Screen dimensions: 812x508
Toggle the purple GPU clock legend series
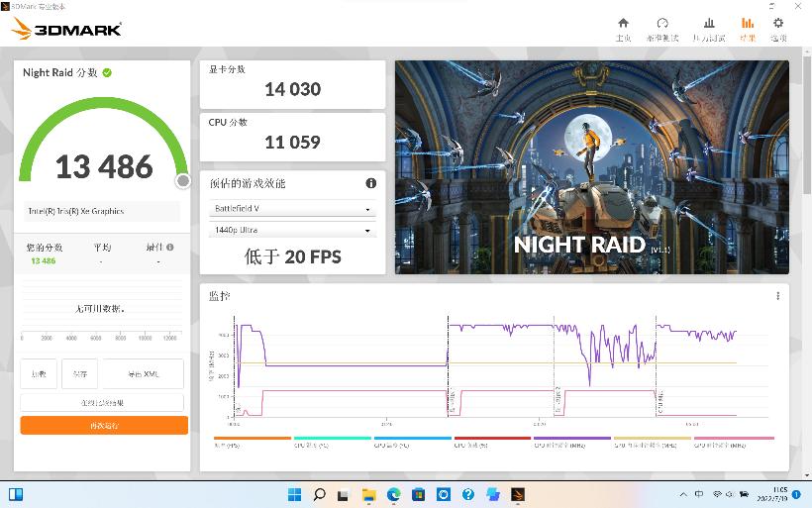[x=572, y=442]
